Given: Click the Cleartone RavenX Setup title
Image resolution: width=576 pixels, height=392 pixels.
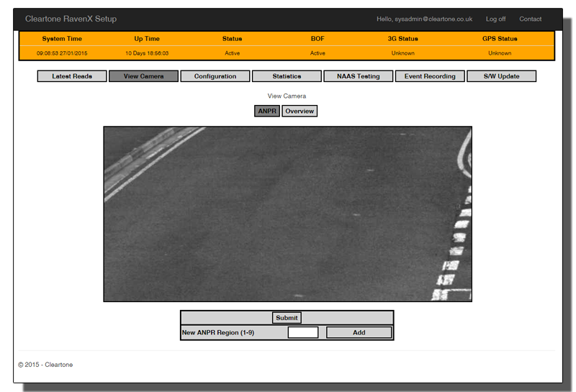Looking at the screenshot, I should (71, 19).
